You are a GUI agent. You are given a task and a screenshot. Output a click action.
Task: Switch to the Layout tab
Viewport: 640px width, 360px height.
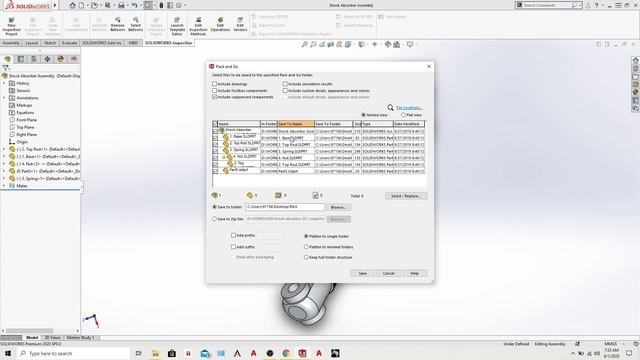click(x=31, y=43)
